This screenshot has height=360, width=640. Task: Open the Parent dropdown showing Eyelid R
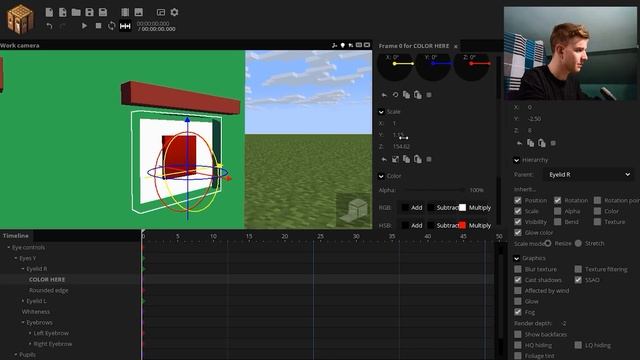click(x=588, y=174)
